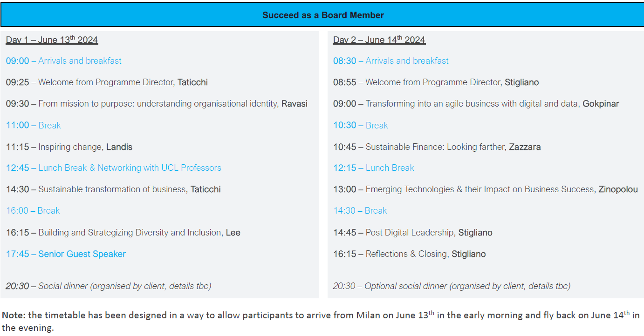Open Lunch Break & Networking with UCL Professors

tap(114, 168)
